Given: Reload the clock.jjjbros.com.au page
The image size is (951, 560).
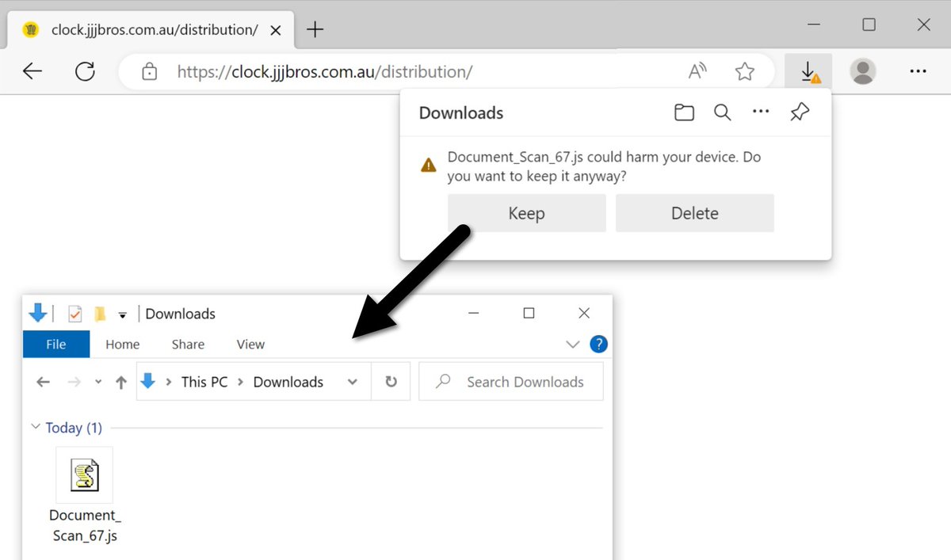Looking at the screenshot, I should click(x=85, y=70).
